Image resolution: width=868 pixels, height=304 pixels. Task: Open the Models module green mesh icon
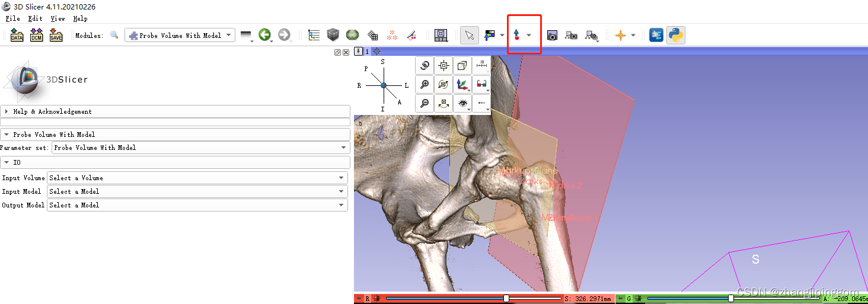tap(353, 36)
